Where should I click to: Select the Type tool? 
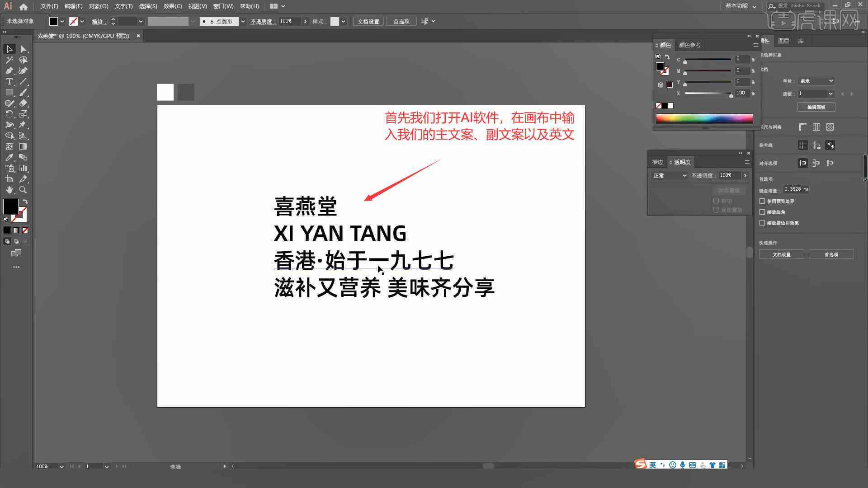point(8,82)
